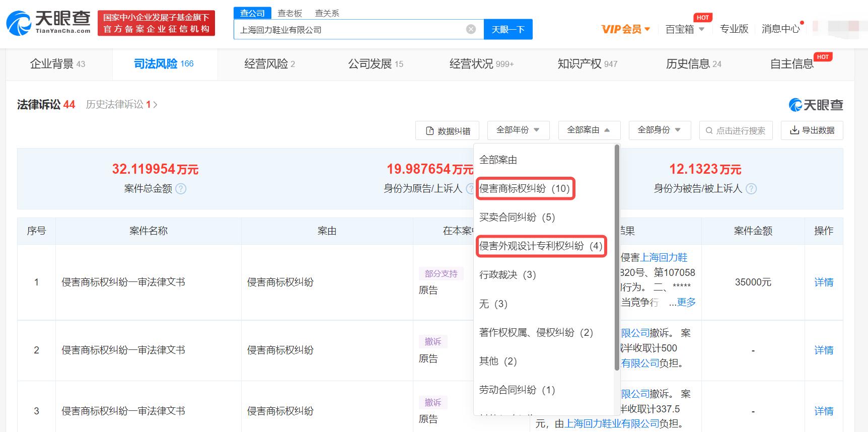This screenshot has height=432, width=868.
Task: Click the red notification dot on 消息中心
Action: tap(802, 23)
